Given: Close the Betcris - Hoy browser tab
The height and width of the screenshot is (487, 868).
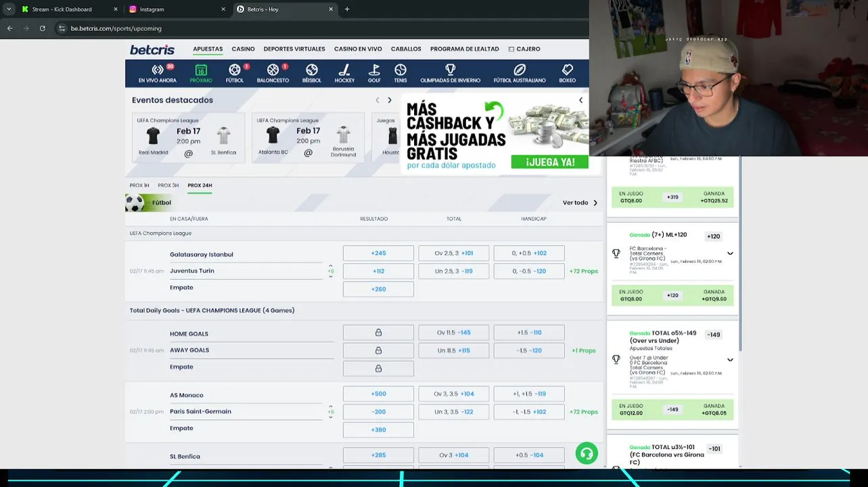Looking at the screenshot, I should click(331, 9).
